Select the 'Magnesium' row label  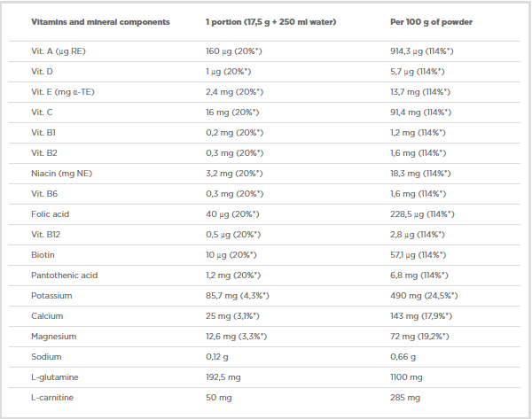click(x=54, y=337)
